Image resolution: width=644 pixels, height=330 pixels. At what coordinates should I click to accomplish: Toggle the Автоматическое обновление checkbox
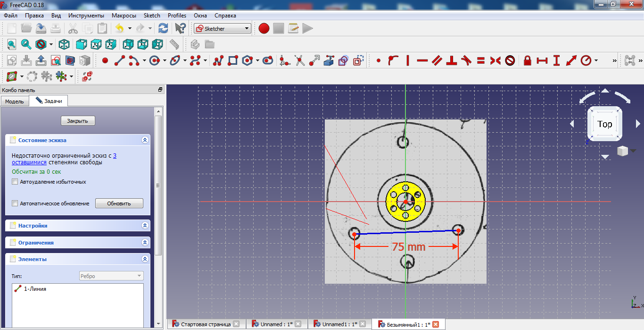tap(15, 203)
